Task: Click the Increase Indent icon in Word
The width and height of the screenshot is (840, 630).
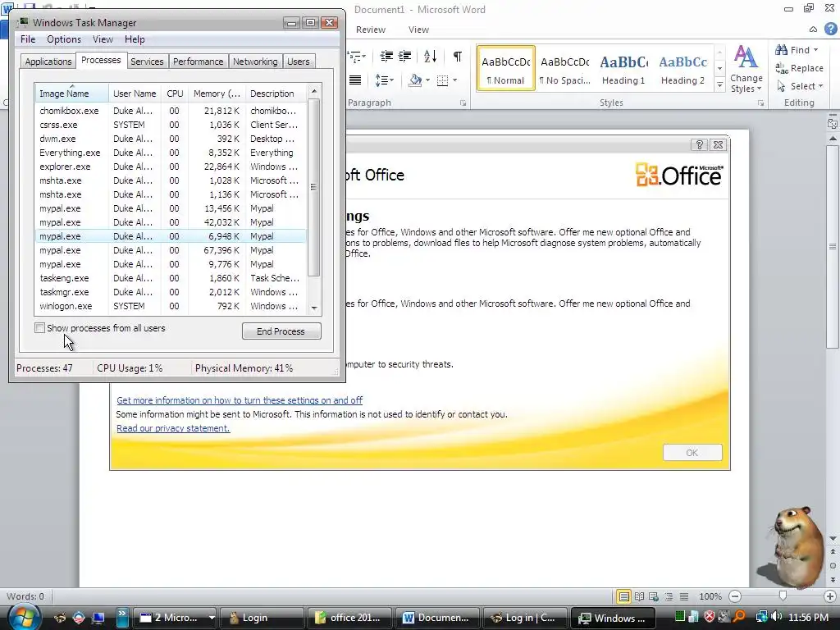Action: 405,57
